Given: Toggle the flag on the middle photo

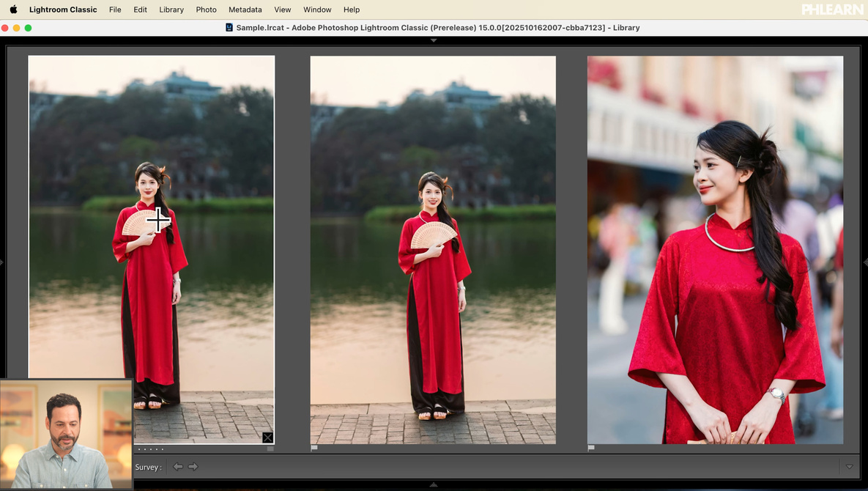Looking at the screenshot, I should click(x=314, y=448).
